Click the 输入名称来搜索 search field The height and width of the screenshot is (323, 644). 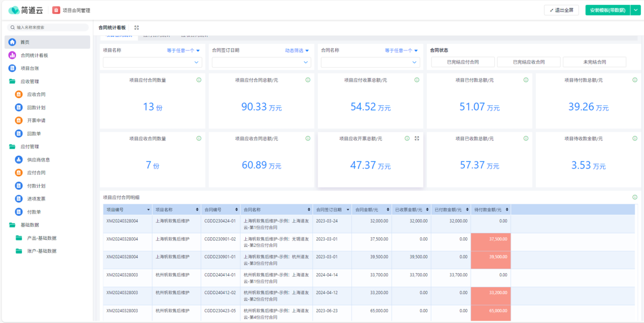coord(48,27)
